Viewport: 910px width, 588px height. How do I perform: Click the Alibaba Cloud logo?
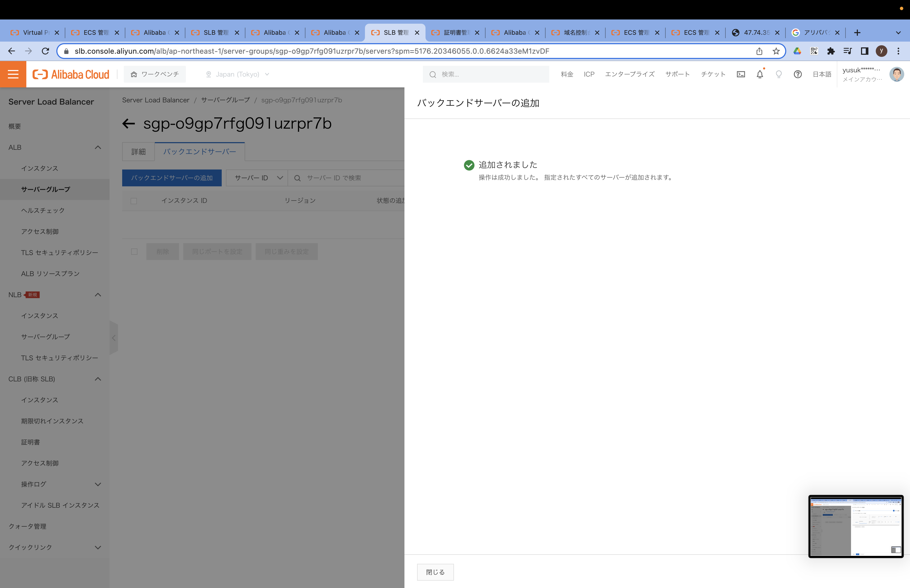(70, 74)
